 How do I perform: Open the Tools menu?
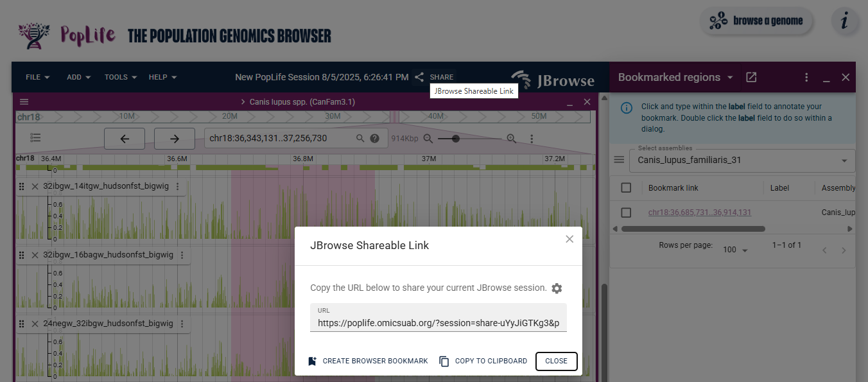[x=121, y=77]
